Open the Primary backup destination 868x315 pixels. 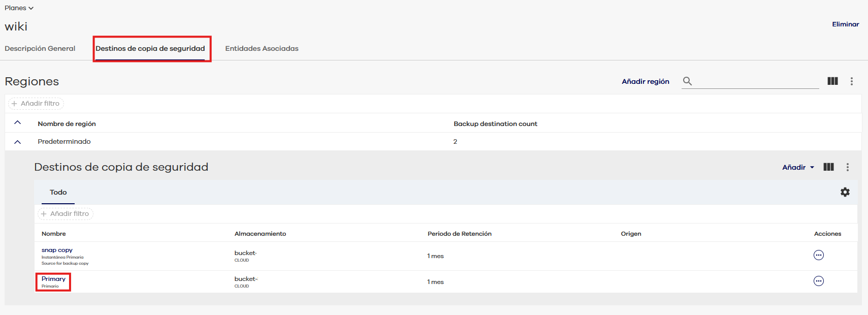53,279
